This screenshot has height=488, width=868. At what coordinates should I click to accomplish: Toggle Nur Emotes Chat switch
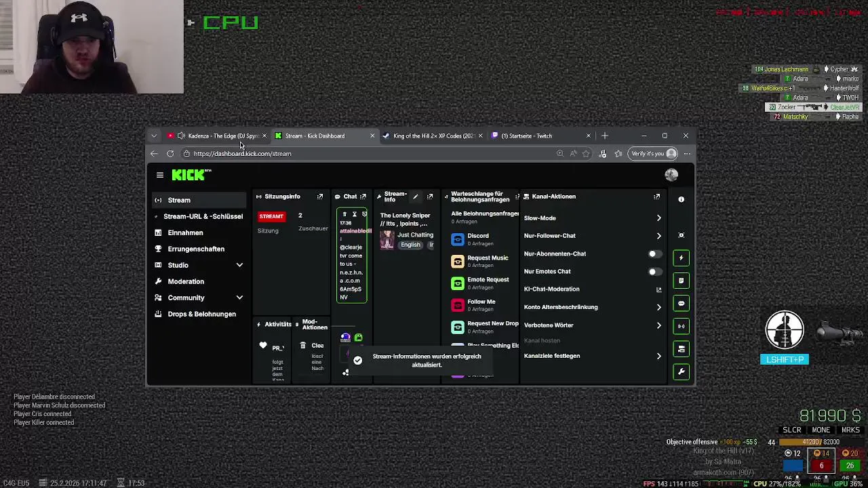point(654,272)
